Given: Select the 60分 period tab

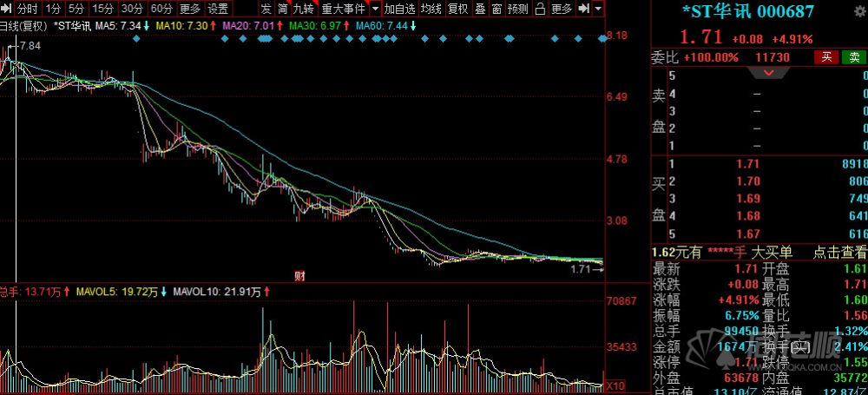Looking at the screenshot, I should [x=161, y=9].
